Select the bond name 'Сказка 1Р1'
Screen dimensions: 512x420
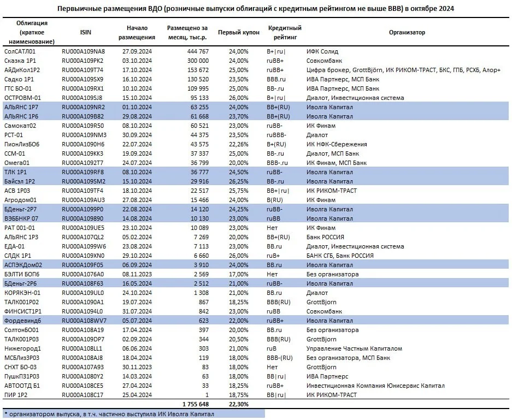[20, 61]
